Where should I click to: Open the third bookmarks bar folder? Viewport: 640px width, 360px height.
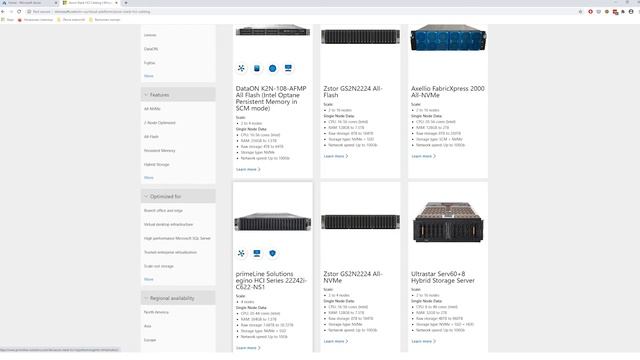pyautogui.click(x=71, y=20)
